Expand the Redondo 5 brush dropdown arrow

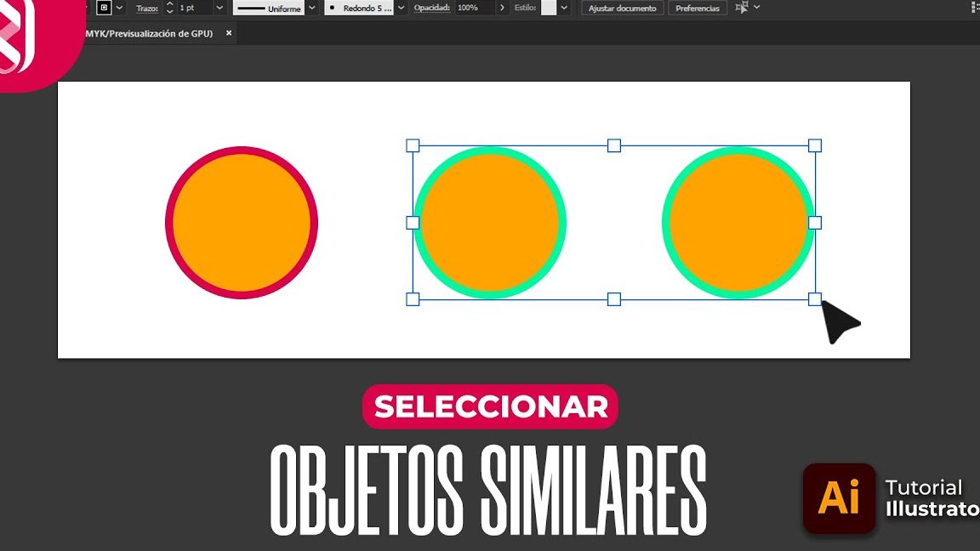[402, 8]
